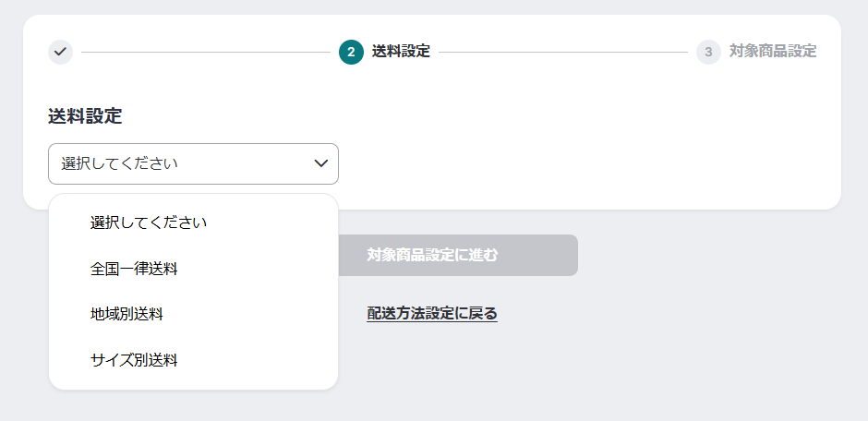Image resolution: width=868 pixels, height=421 pixels.
Task: Click the 送料設定 step label in the stepper
Action: (401, 52)
